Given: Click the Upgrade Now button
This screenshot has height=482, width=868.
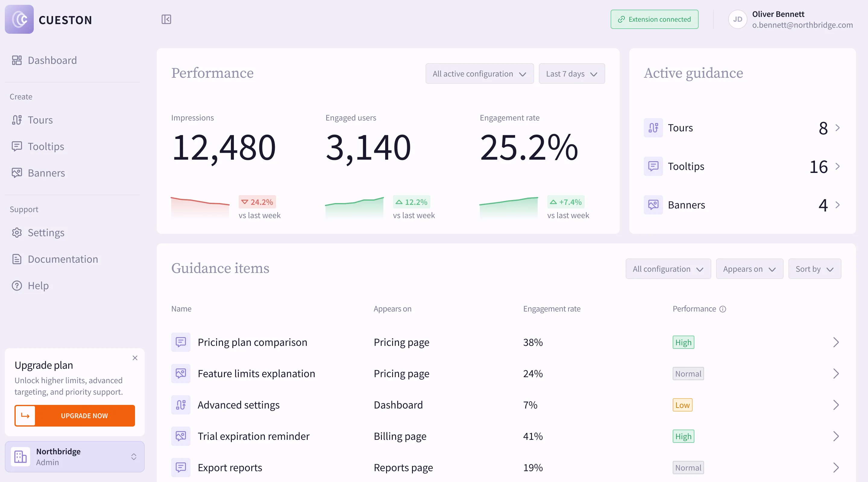Looking at the screenshot, I should coord(74,416).
